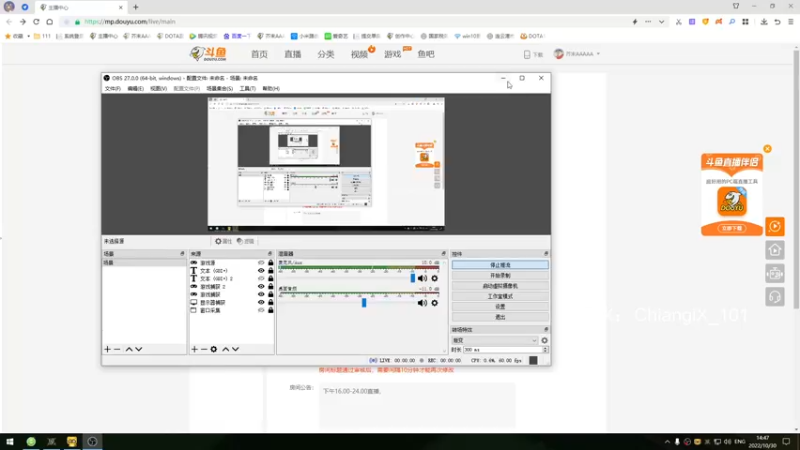This screenshot has width=800, height=450.
Task: Click the Windows Start button
Action: (x=10, y=442)
